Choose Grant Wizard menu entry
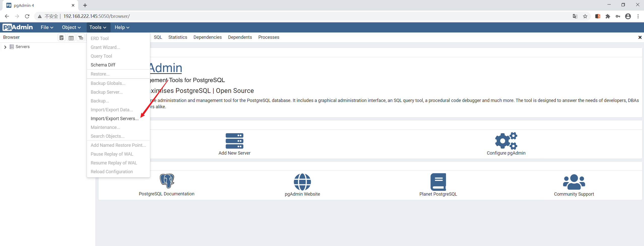Viewport: 644px width, 246px height. pyautogui.click(x=118, y=47)
